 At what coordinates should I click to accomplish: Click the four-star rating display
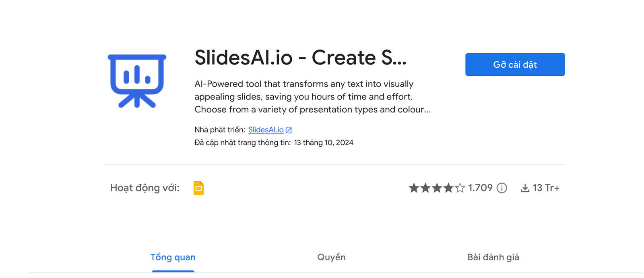[437, 188]
